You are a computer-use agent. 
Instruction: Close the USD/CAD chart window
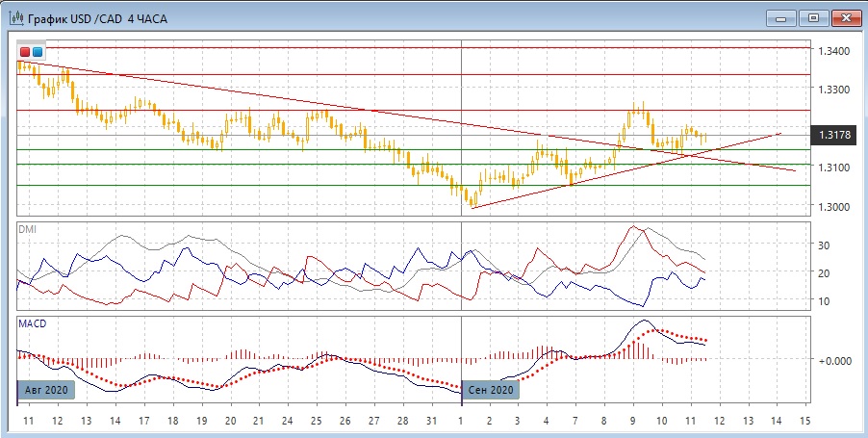[x=843, y=17]
